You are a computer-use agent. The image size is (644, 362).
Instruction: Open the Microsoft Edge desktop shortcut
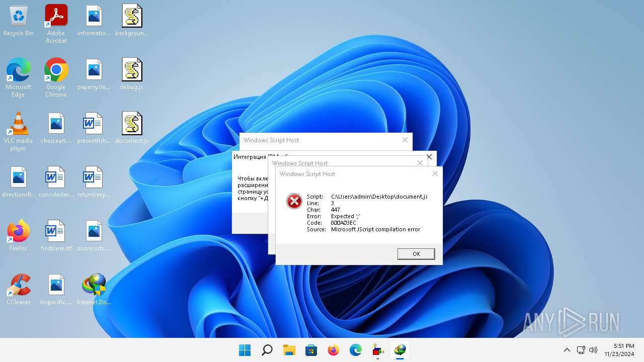[x=19, y=77]
